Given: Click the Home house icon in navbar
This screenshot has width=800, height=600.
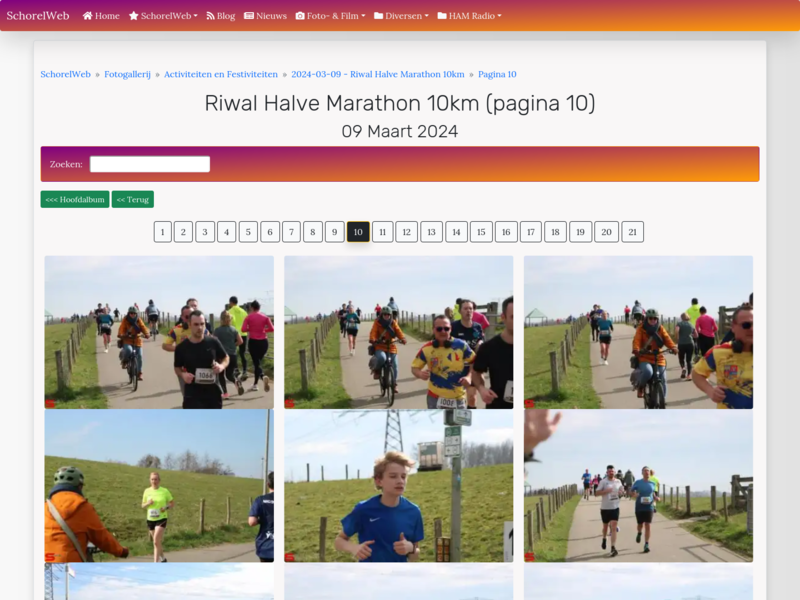Looking at the screenshot, I should coord(87,16).
